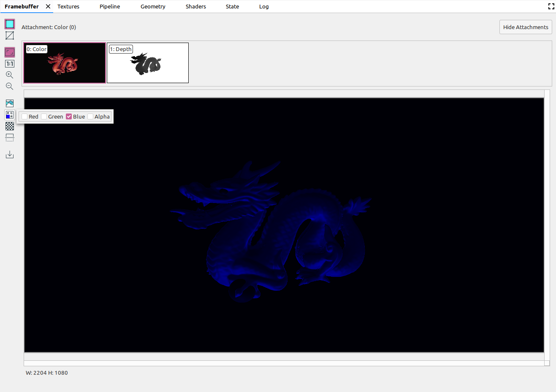556x392 pixels.
Task: Click the Hide Attachments button
Action: tap(525, 27)
